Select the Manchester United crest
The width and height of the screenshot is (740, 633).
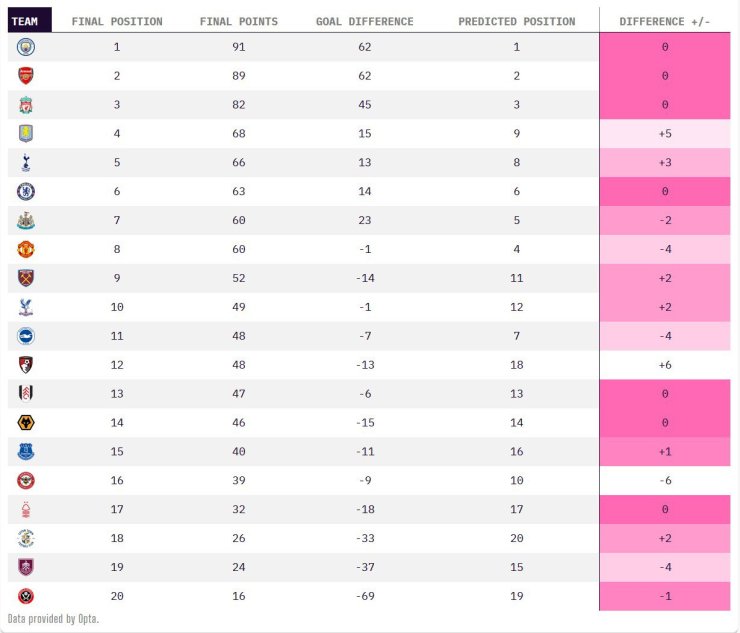point(26,249)
